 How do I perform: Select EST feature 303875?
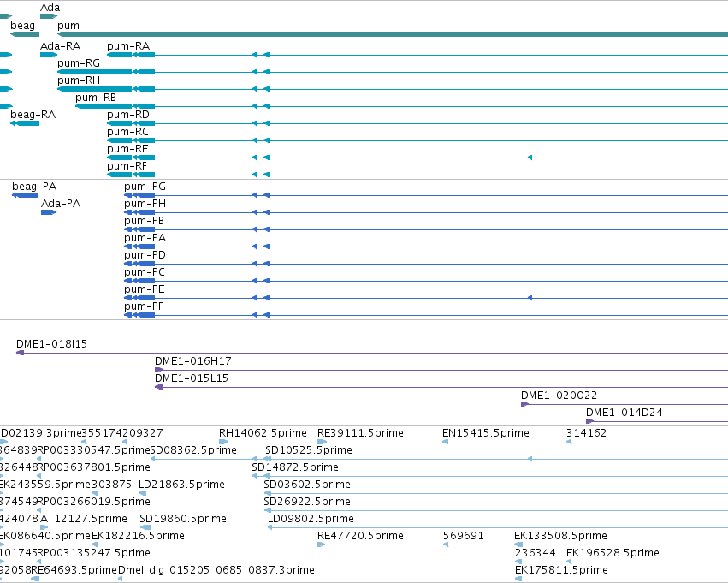pos(111,485)
